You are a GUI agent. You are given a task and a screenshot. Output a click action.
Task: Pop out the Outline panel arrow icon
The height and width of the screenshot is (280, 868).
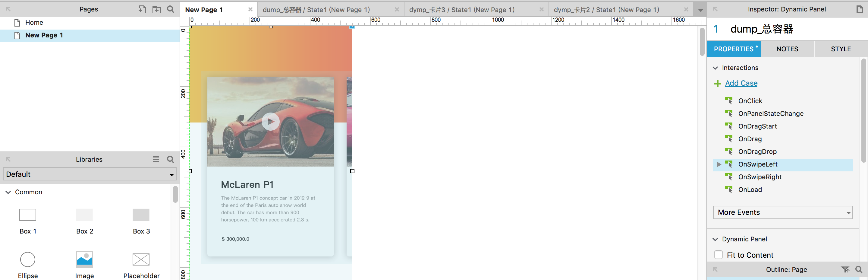point(715,269)
